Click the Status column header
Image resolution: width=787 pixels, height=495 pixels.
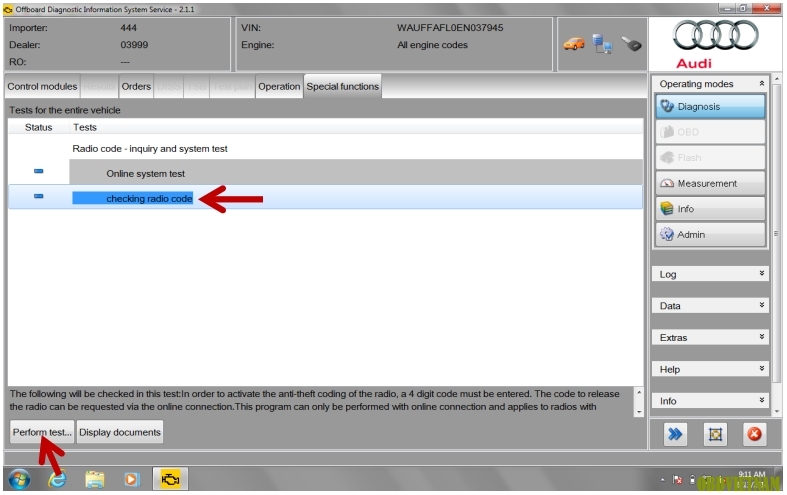click(39, 128)
